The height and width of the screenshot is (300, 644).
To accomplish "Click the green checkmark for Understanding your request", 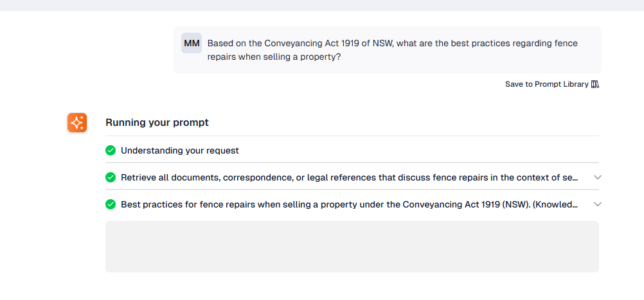I will point(111,150).
